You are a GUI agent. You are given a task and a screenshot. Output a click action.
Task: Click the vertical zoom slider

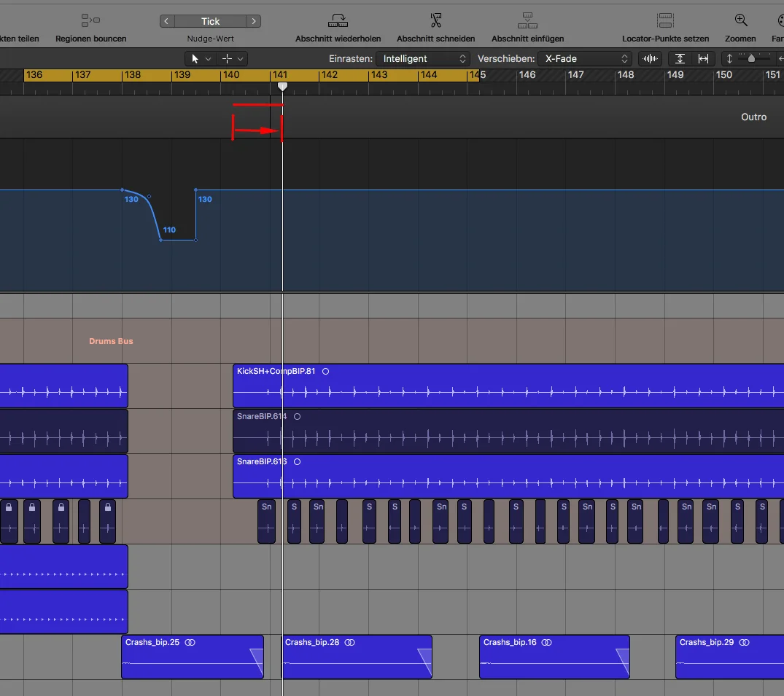pyautogui.click(x=751, y=58)
